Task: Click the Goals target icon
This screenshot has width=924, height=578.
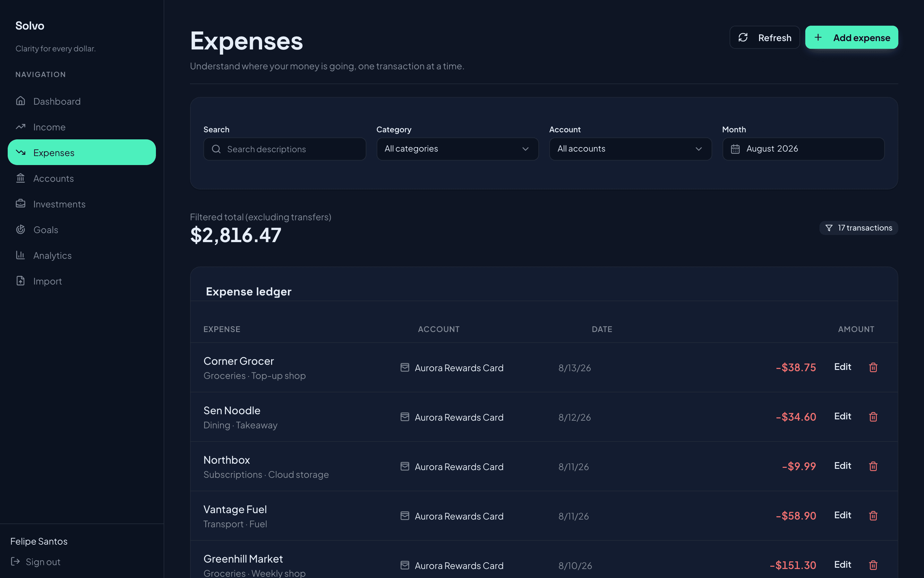Action: pyautogui.click(x=21, y=229)
